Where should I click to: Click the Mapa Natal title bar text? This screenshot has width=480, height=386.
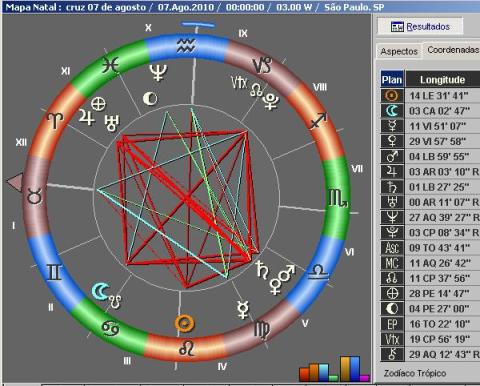coord(195,7)
